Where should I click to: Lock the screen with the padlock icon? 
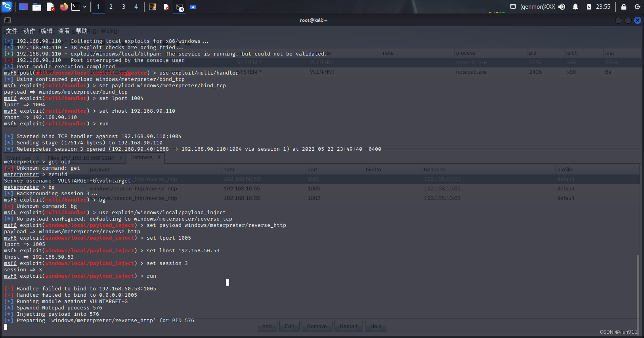[624, 7]
